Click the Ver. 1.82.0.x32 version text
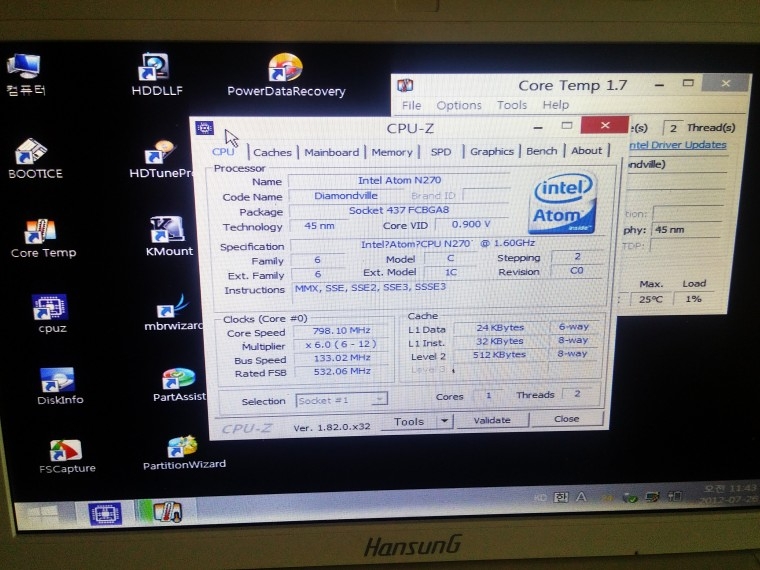Viewport: 760px width, 570px height. coord(332,427)
